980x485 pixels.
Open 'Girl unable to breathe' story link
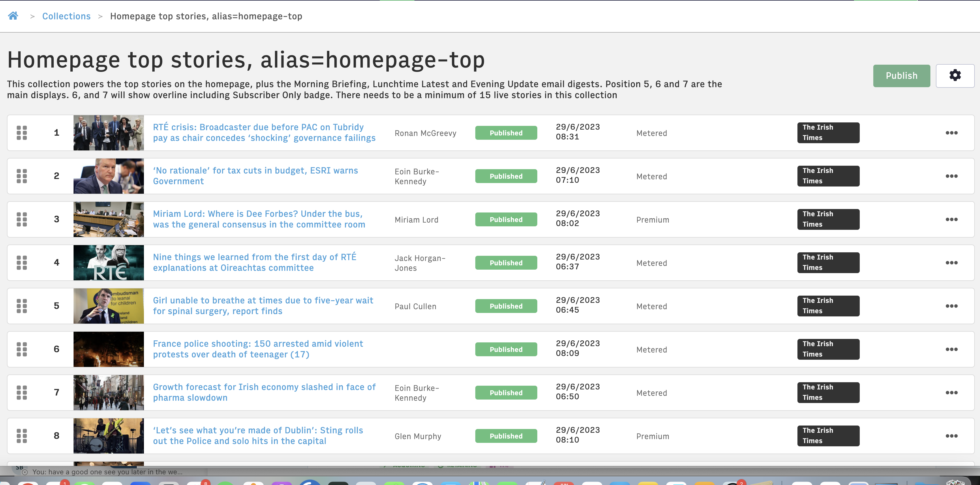pos(263,306)
